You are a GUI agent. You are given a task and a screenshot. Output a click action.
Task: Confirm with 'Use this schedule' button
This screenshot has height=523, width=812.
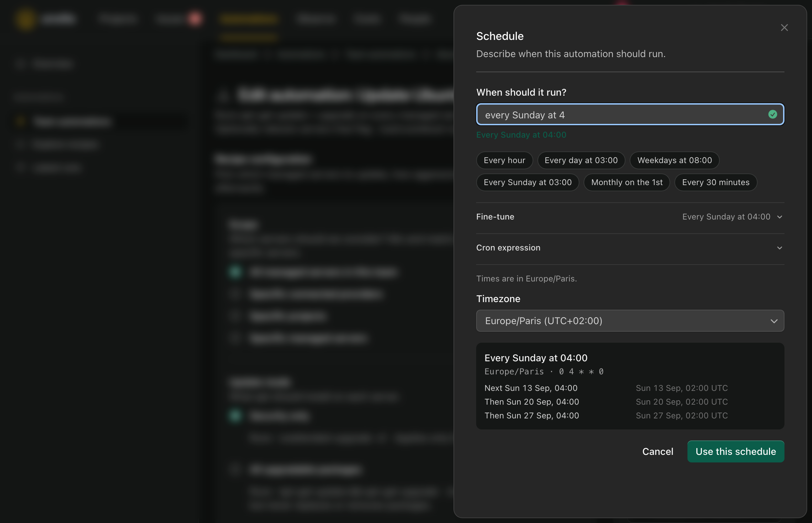[x=736, y=451]
